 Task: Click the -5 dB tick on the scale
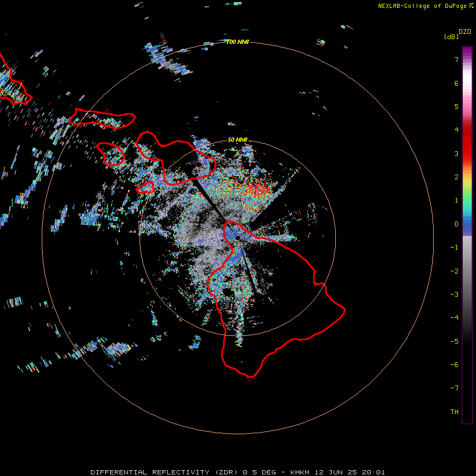pos(454,342)
